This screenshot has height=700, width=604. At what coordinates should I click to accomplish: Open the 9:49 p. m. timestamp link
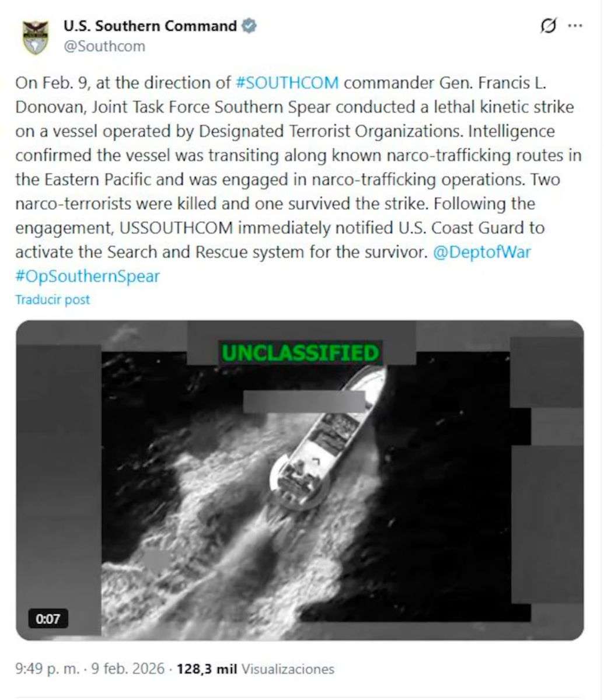[x=47, y=668]
